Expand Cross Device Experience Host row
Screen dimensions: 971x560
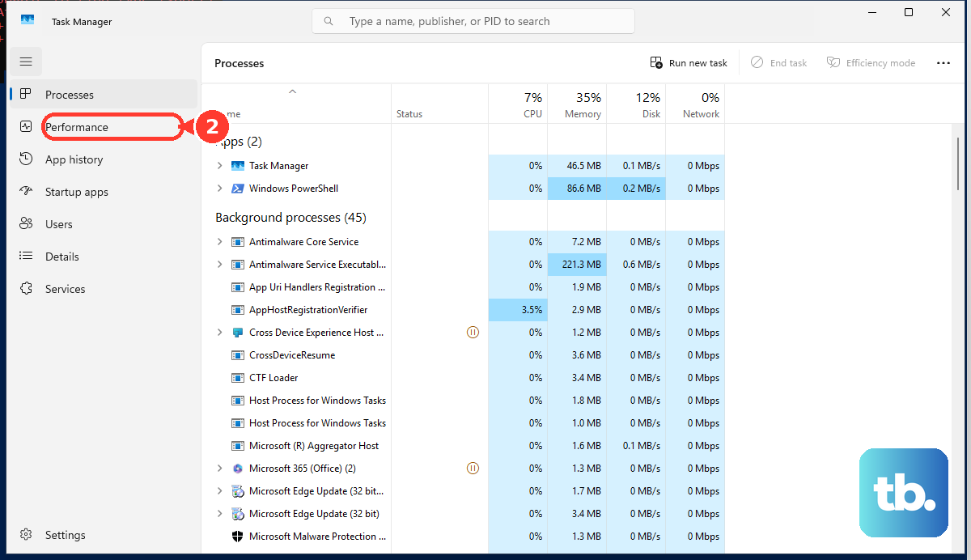point(219,333)
